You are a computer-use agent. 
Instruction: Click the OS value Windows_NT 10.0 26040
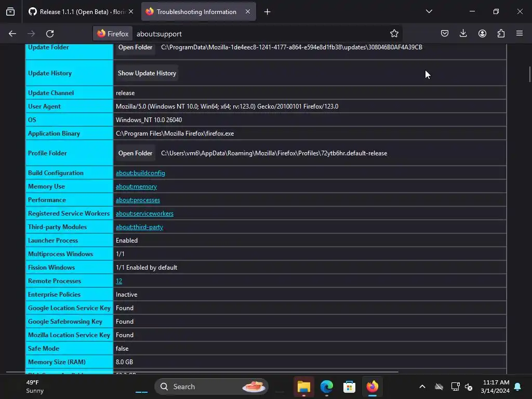click(149, 120)
